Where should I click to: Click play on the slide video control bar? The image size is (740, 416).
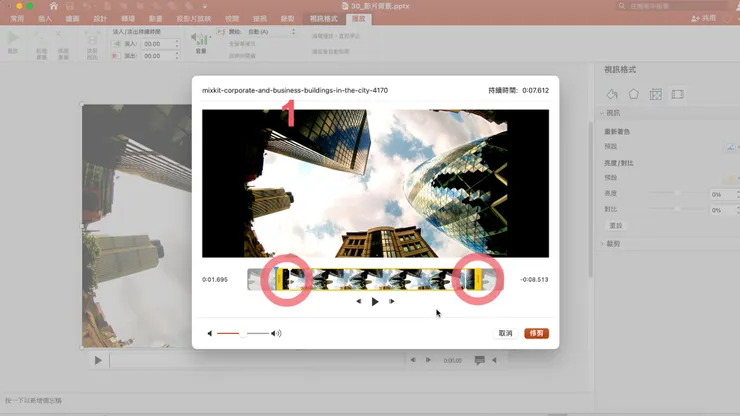point(98,360)
